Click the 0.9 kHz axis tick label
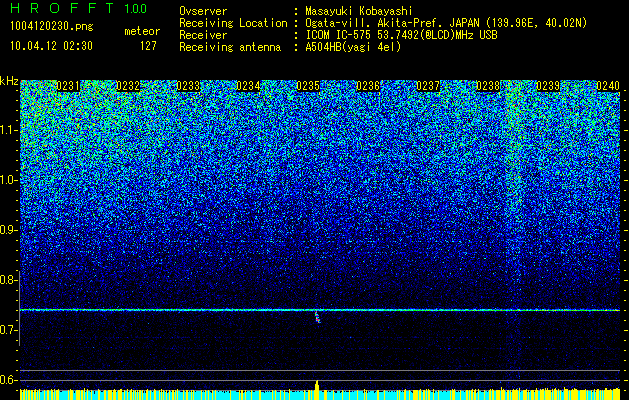629x400 pixels. 8,230
